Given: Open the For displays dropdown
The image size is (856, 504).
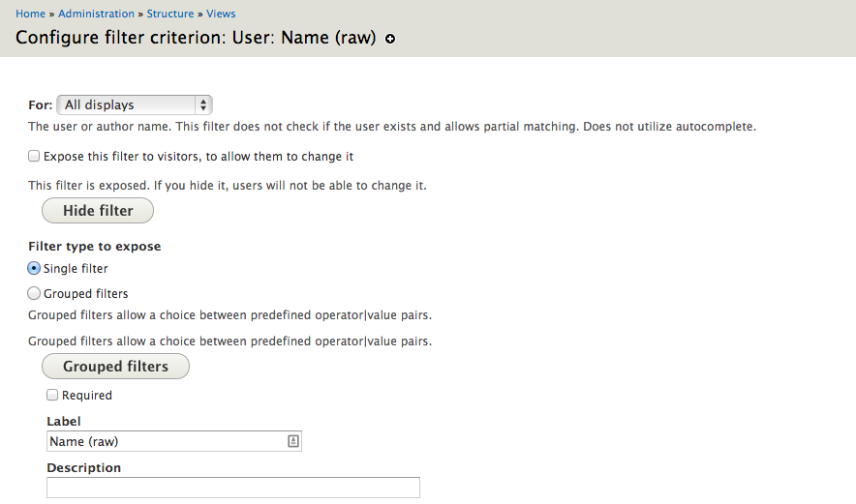Looking at the screenshot, I should pos(134,104).
